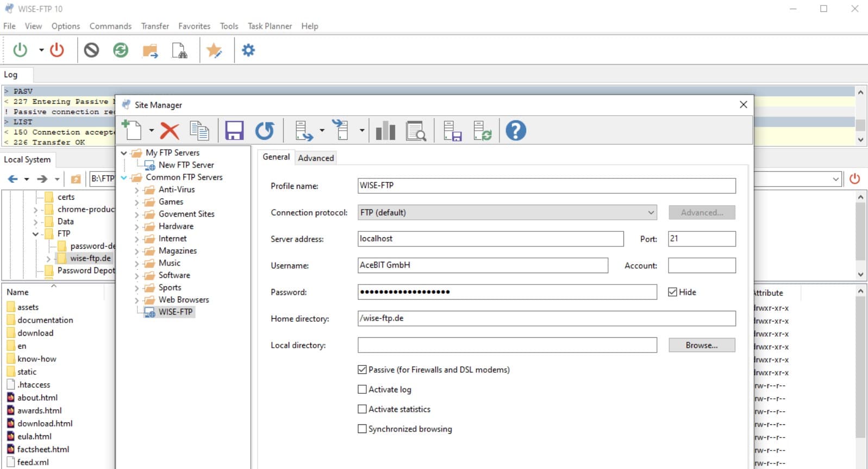
Task: Switch to the Advanced tab
Action: [316, 158]
